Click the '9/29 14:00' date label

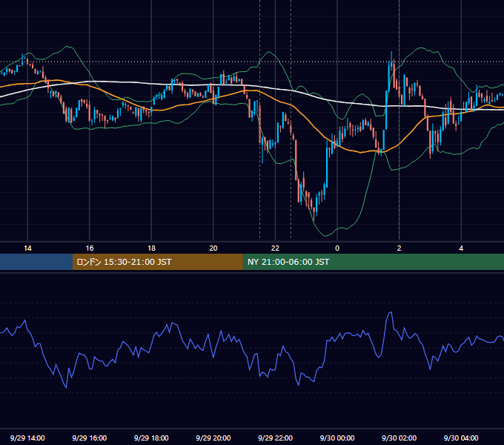tap(27, 438)
